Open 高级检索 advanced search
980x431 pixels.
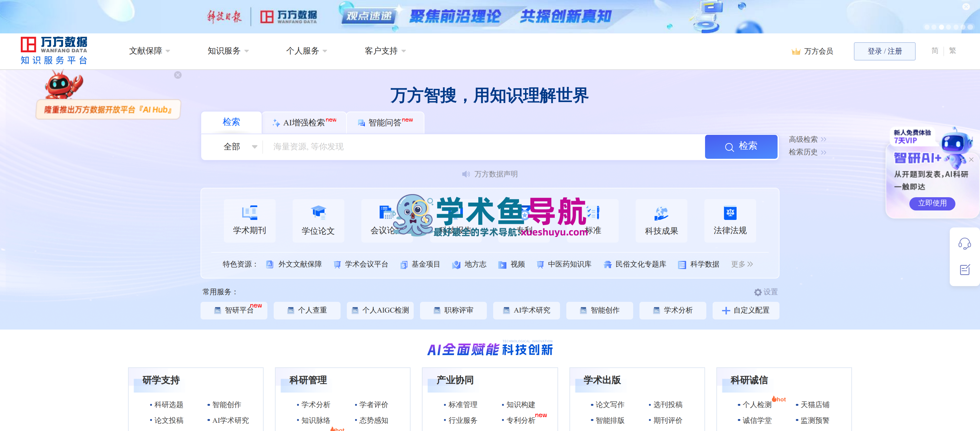pyautogui.click(x=807, y=140)
